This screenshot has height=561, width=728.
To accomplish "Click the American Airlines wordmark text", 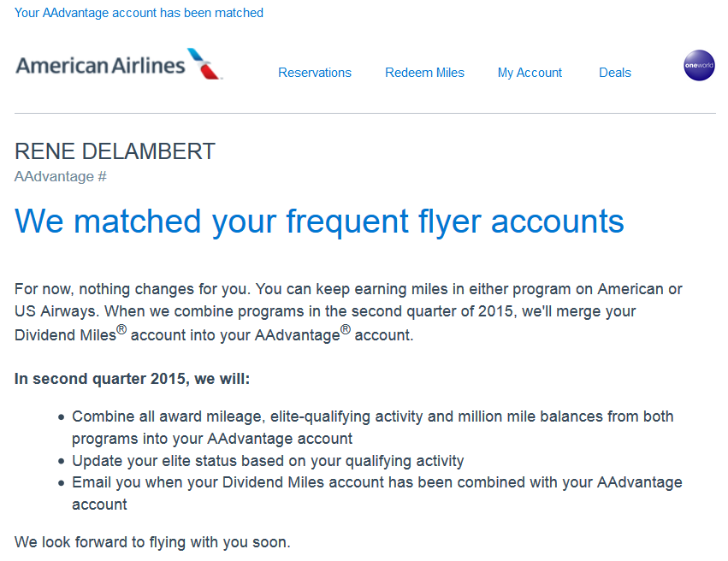I will tap(100, 65).
